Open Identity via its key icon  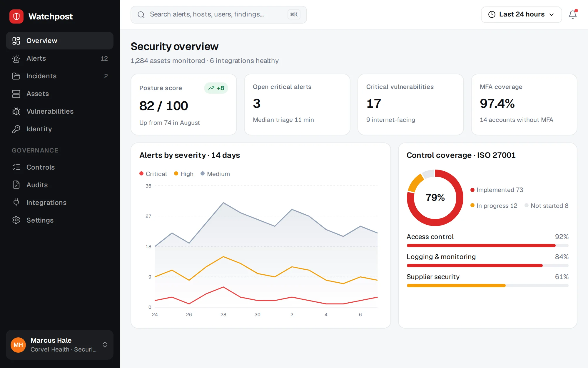[x=16, y=129]
